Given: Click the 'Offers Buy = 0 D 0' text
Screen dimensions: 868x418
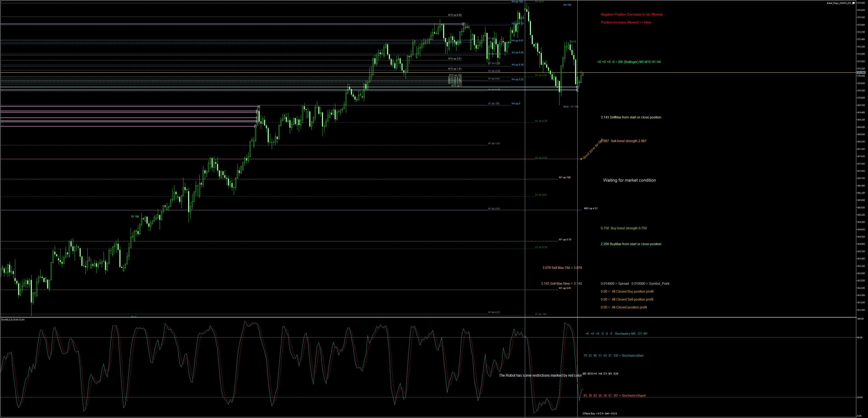Looking at the screenshot, I should tap(593, 414).
